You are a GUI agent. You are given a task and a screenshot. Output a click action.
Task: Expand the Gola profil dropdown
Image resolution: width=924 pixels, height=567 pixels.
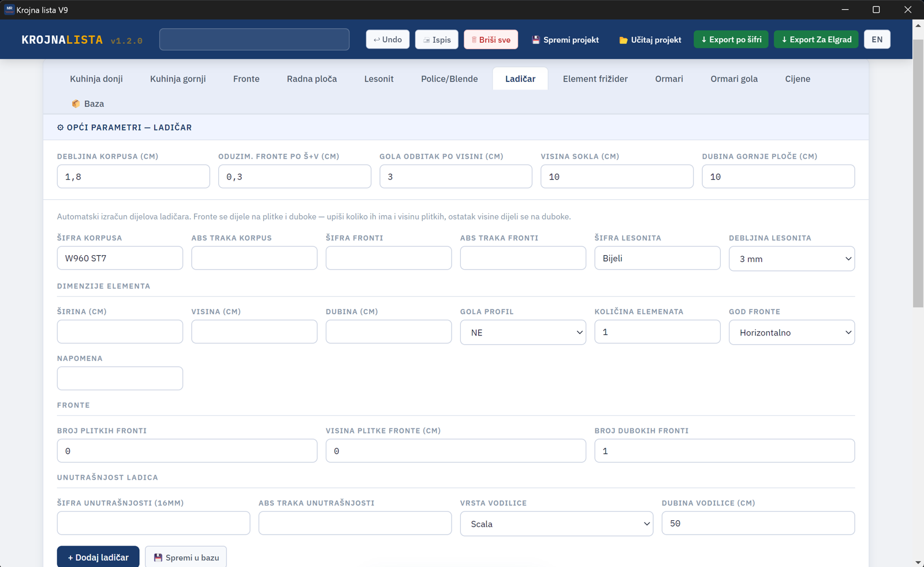click(x=523, y=332)
